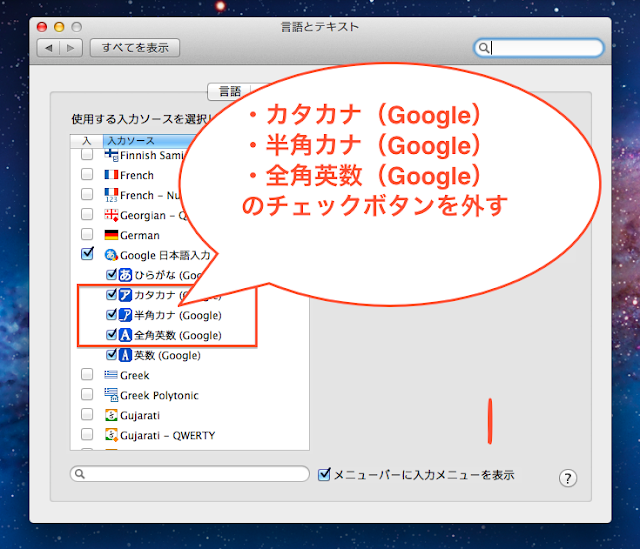The image size is (640, 549).
Task: Click the Georgian flag icon
Action: click(x=111, y=215)
